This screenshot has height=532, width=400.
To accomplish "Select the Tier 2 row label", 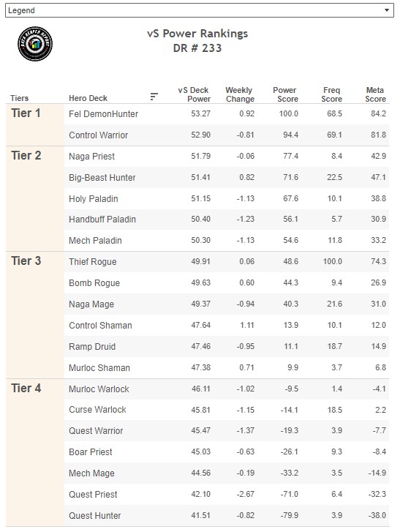I will coord(26,155).
